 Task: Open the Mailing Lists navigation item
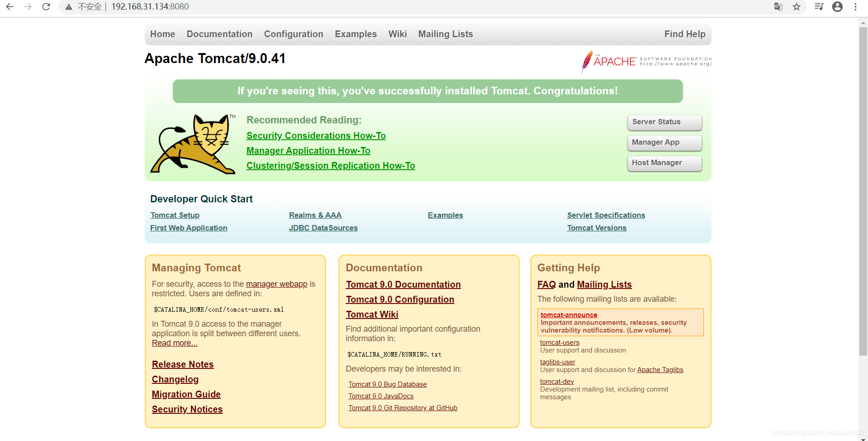click(x=445, y=34)
